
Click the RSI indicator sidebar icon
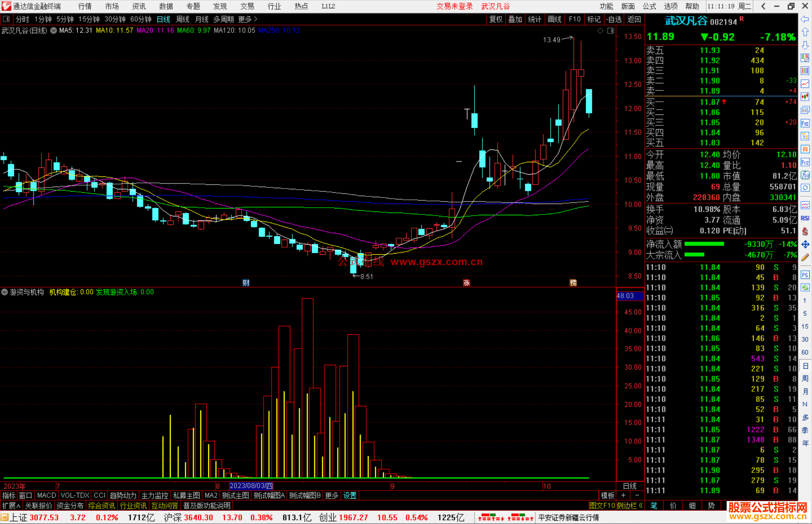tap(805, 218)
